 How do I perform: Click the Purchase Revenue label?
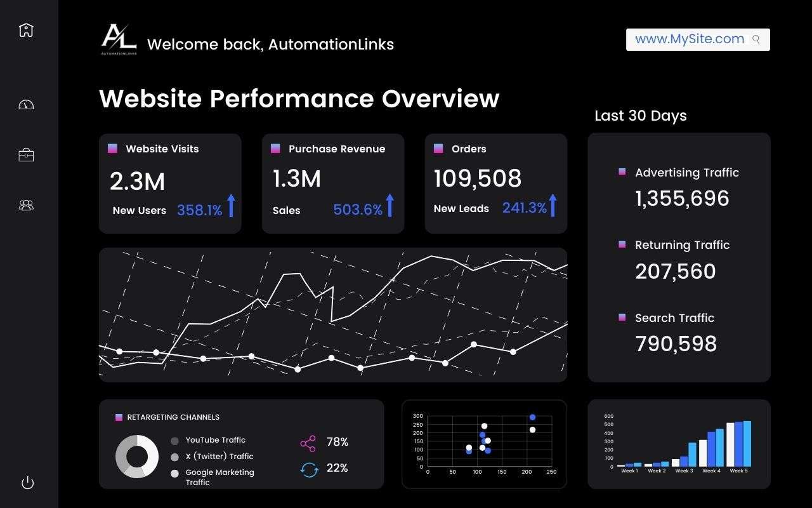pyautogui.click(x=337, y=149)
